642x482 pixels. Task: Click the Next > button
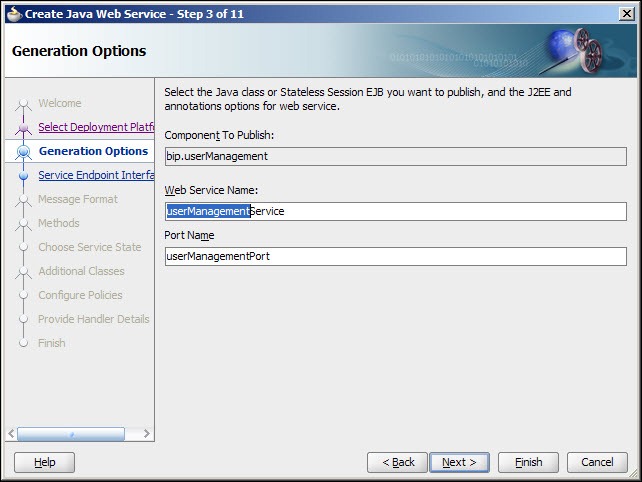[x=459, y=462]
